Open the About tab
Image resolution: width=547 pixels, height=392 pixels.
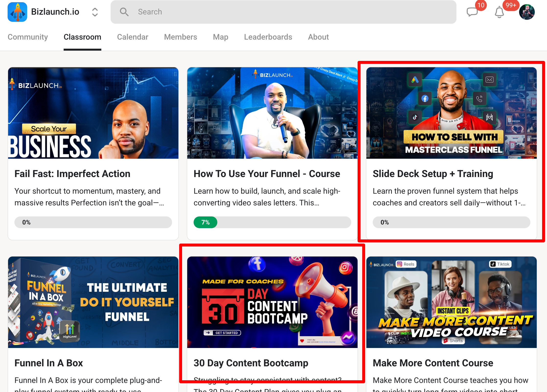pos(318,37)
